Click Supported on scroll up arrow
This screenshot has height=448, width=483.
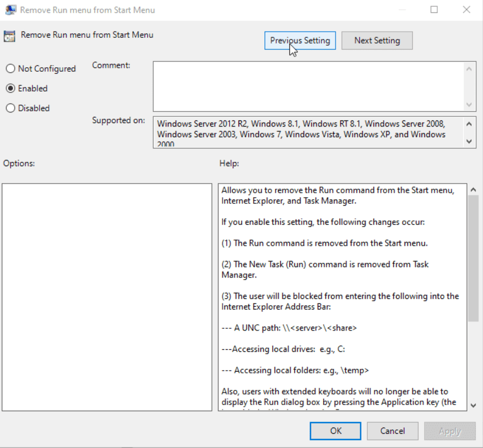point(469,124)
